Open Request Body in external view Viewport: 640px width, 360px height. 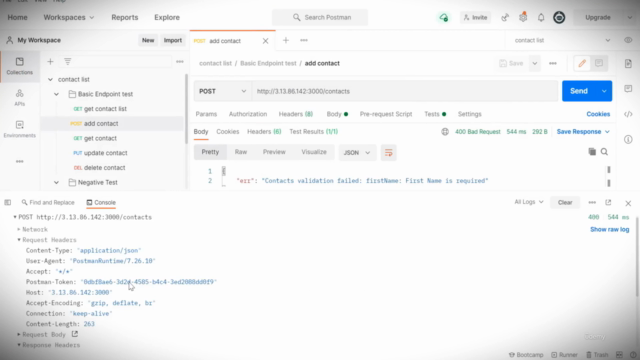coord(75,334)
